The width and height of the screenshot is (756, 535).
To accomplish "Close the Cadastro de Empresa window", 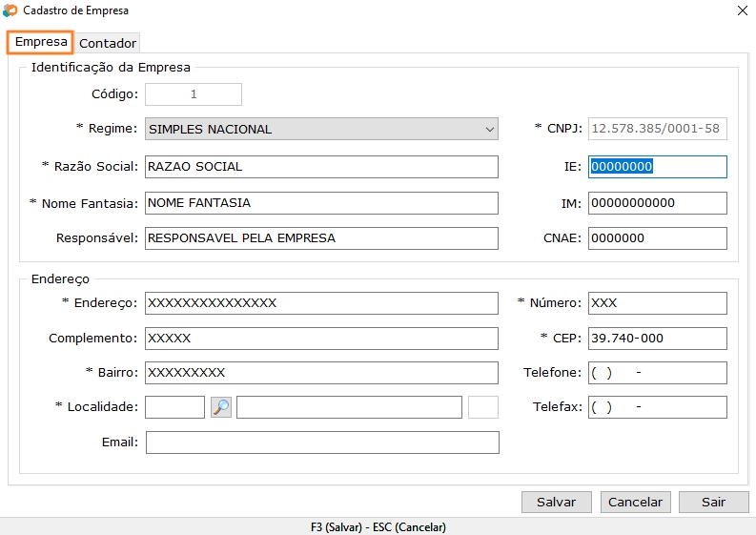I will tap(743, 10).
